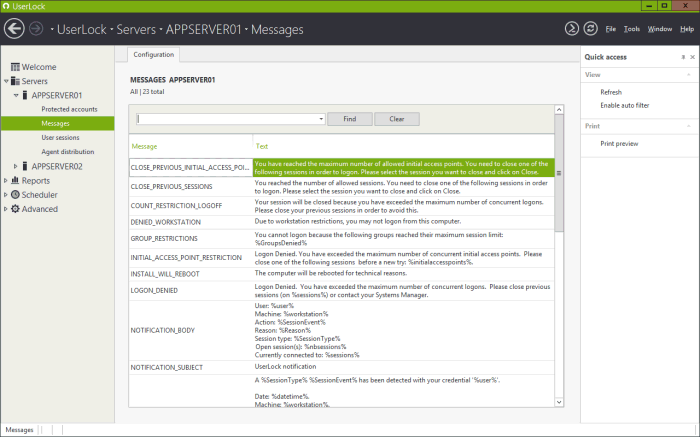Click the refresh icon in header
The image size is (700, 437).
(590, 29)
